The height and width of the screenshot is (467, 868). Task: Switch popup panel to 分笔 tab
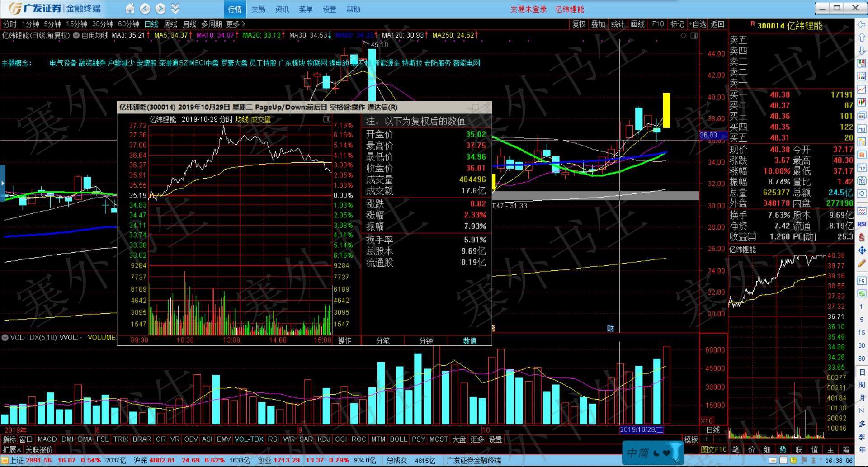pos(382,340)
